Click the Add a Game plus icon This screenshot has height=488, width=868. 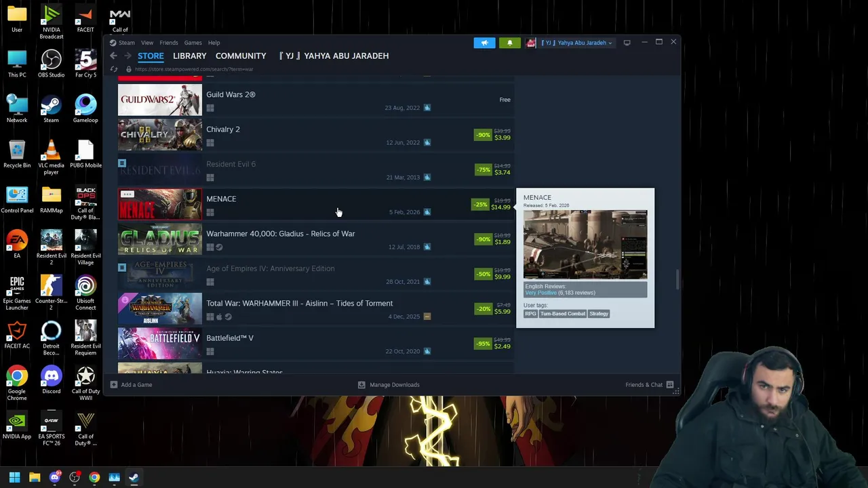[x=114, y=385]
